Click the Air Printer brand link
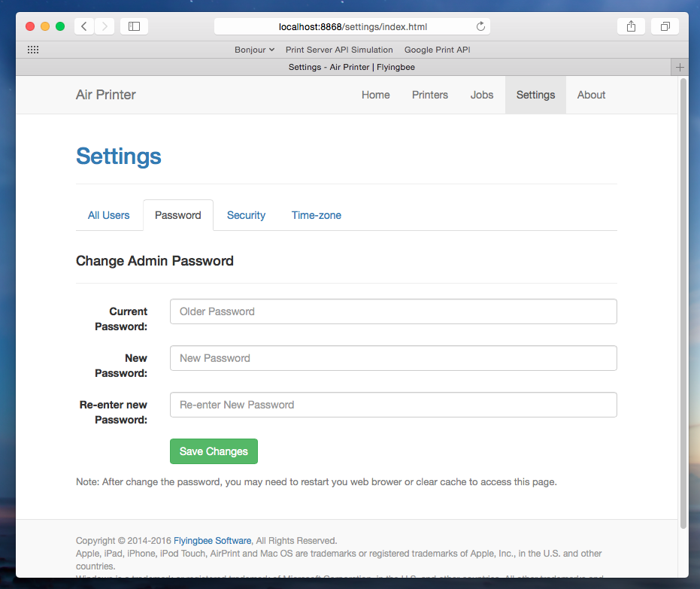700x589 pixels. point(106,95)
